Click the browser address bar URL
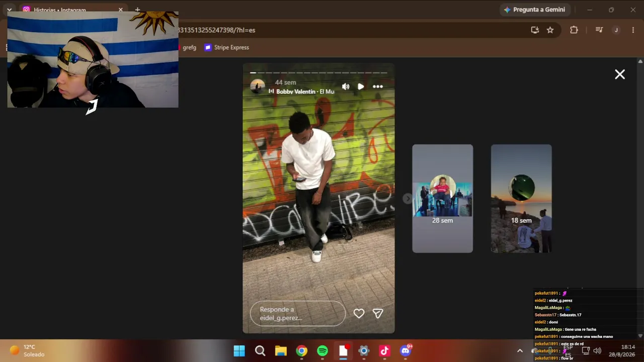644x362 pixels. pos(216,30)
